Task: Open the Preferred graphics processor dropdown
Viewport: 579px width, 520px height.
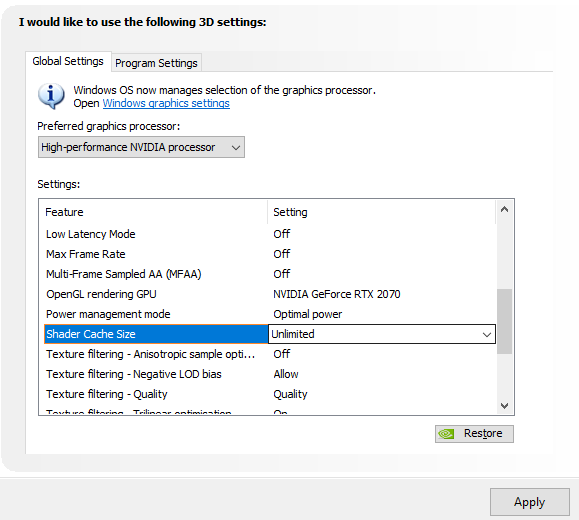Action: point(141,147)
